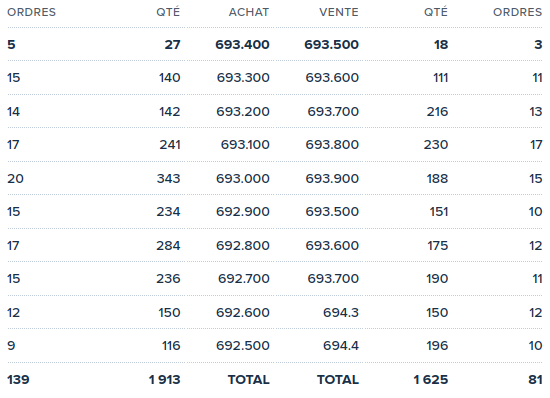Click the ACHAT column header

click(x=249, y=12)
